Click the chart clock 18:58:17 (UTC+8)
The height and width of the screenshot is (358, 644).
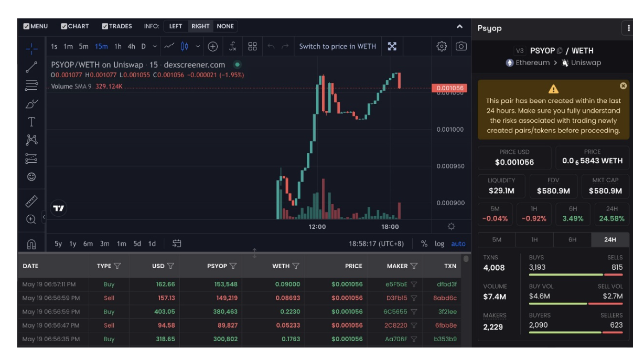377,244
